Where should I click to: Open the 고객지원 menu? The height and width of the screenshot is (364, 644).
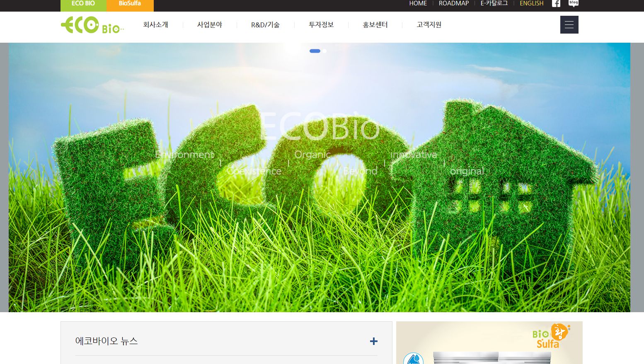tap(429, 25)
